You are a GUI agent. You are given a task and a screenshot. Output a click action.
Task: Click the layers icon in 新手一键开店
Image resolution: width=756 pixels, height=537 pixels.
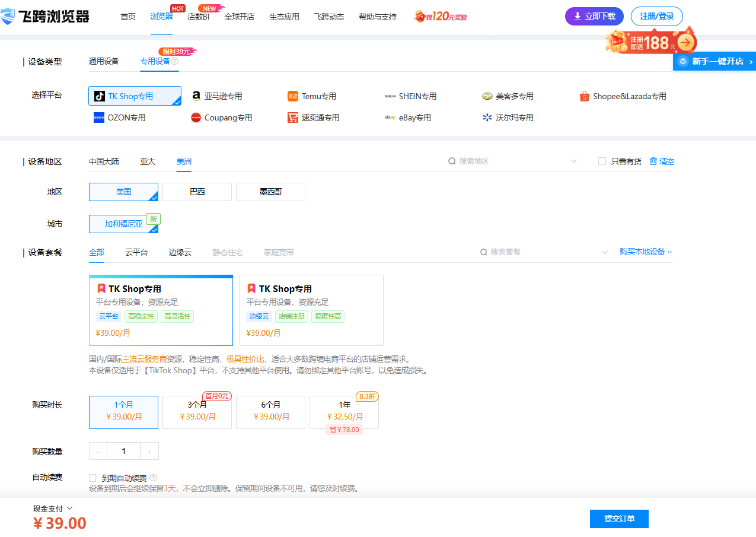point(683,61)
